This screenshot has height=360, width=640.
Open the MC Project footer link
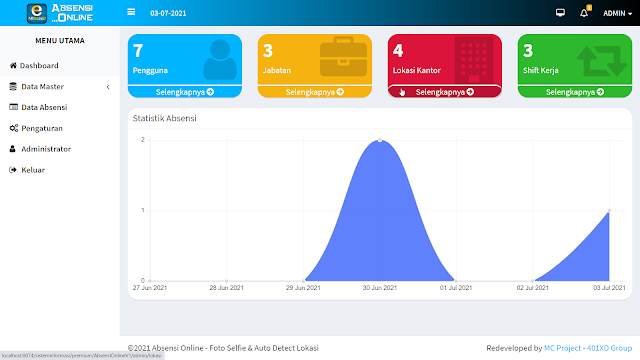coord(562,348)
